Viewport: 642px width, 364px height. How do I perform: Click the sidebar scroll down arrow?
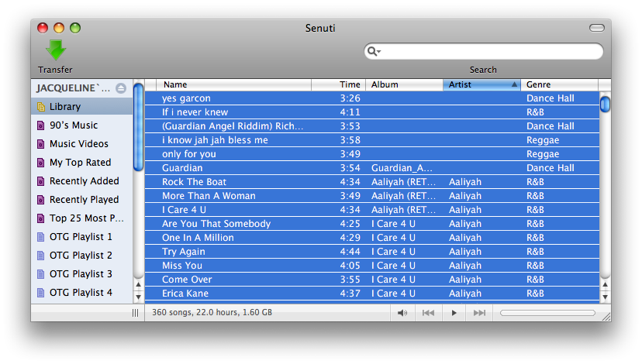(138, 297)
